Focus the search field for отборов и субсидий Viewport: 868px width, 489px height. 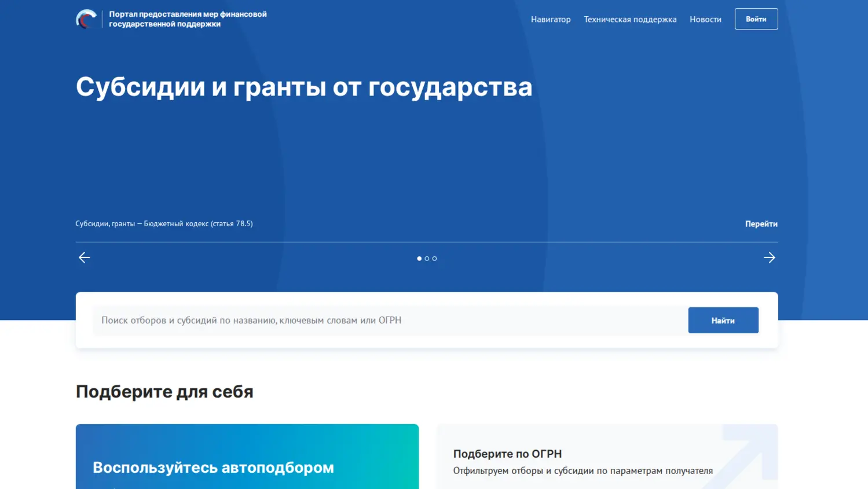388,320
